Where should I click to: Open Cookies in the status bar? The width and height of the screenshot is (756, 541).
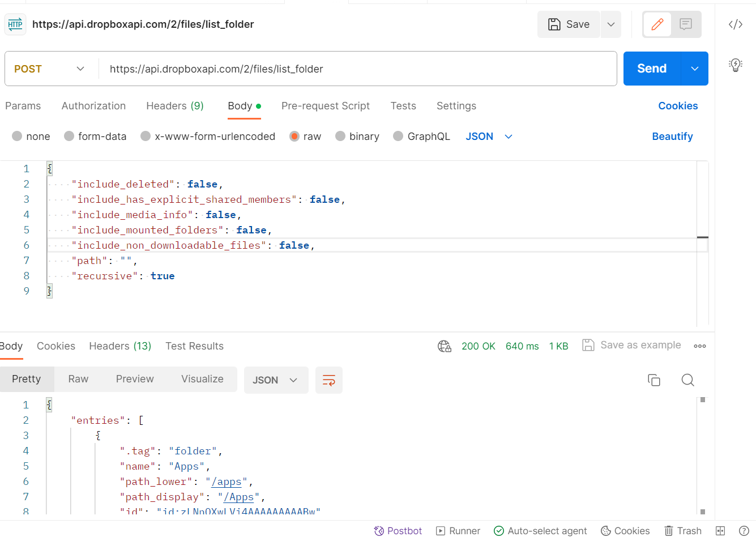click(625, 531)
